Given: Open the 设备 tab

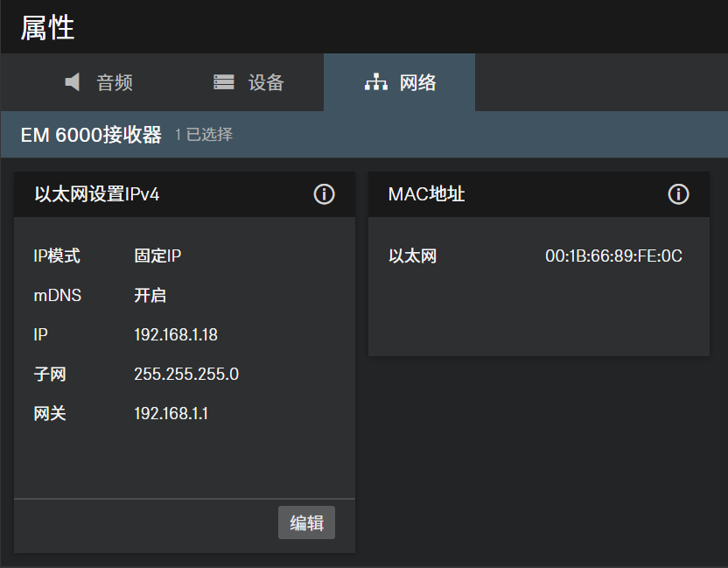Looking at the screenshot, I should click(x=266, y=82).
